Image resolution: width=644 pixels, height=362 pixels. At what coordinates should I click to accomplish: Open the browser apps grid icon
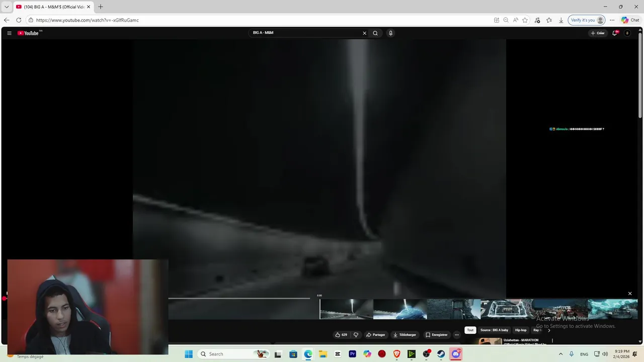coord(497,20)
